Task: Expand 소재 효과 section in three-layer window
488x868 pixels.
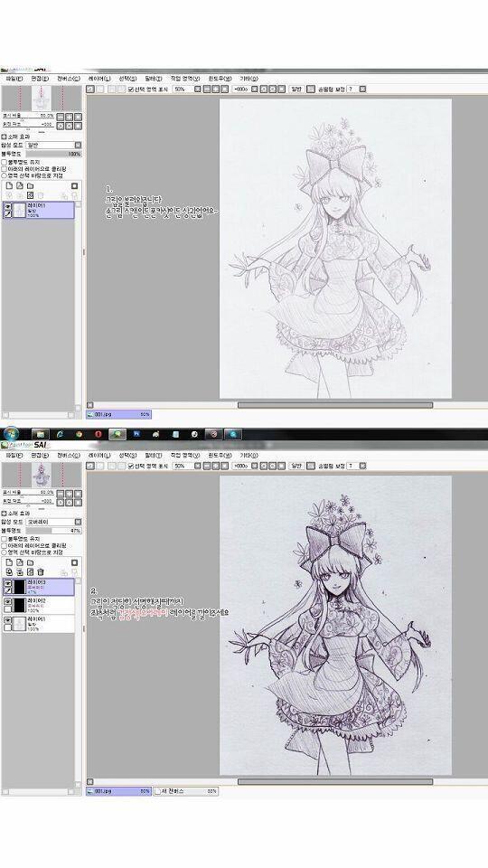Action: point(4,514)
